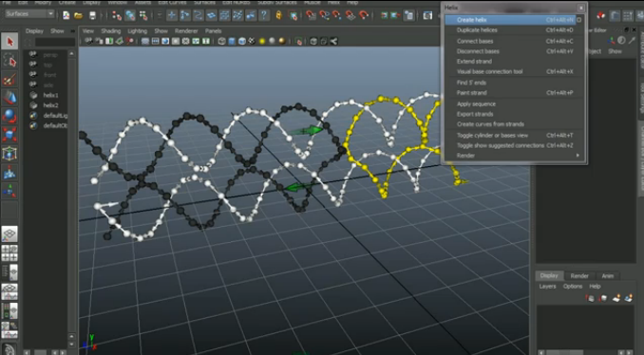The image size is (644, 355).
Task: Open outliner Show menu
Action: [x=57, y=31]
